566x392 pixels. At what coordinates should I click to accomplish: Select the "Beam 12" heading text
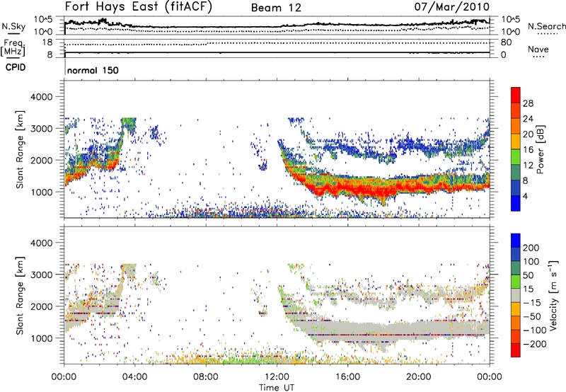(276, 8)
